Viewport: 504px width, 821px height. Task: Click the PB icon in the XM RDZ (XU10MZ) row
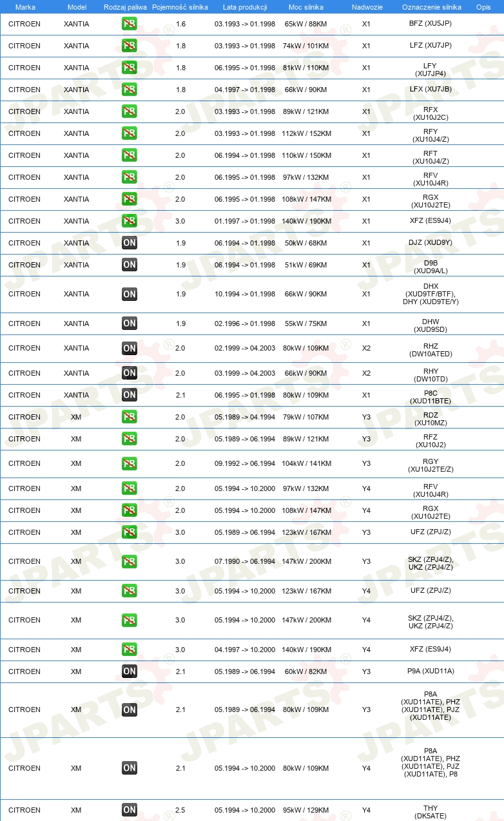click(x=130, y=417)
